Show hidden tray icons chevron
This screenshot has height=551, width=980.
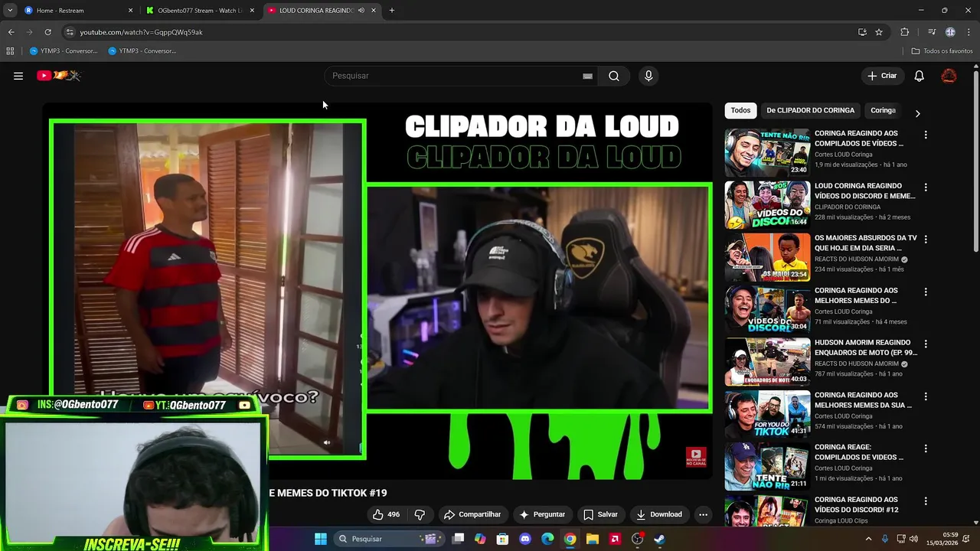point(868,539)
